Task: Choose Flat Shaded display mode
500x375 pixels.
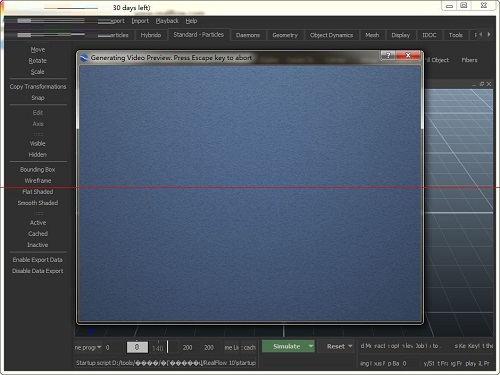Action: click(38, 192)
